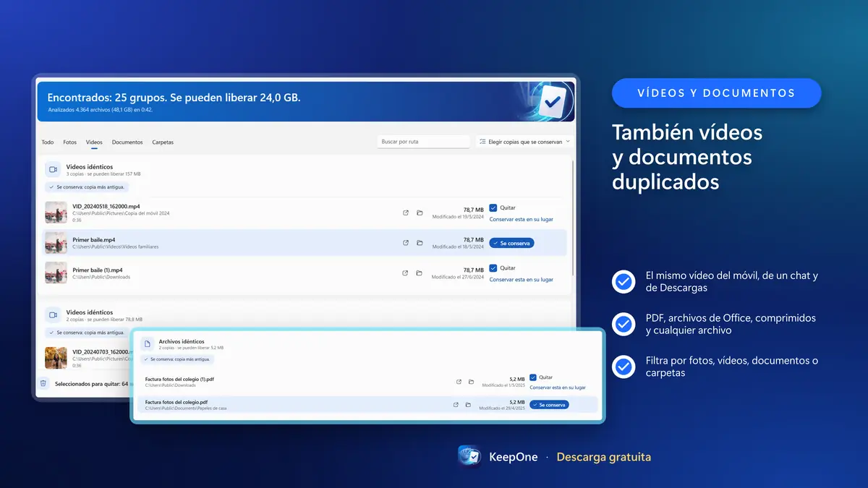Click Modificado el 29/4/2025 date
868x488 pixels.
502,408
